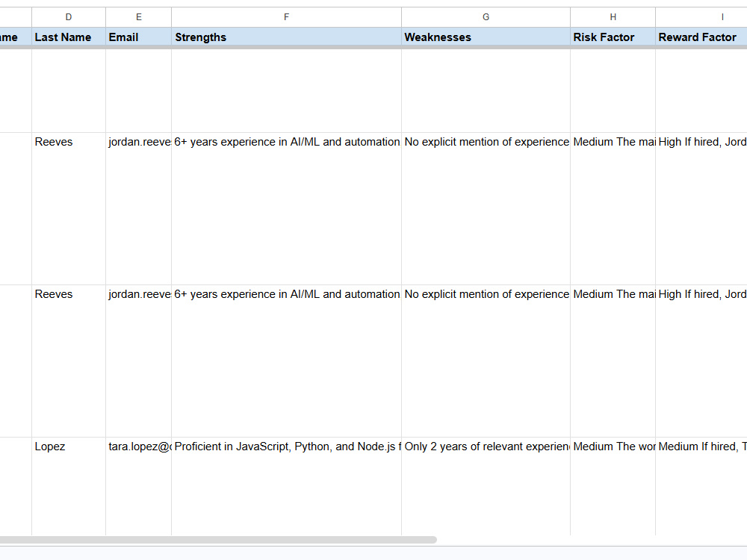The width and height of the screenshot is (747, 560).
Task: Select column E header
Action: click(139, 17)
